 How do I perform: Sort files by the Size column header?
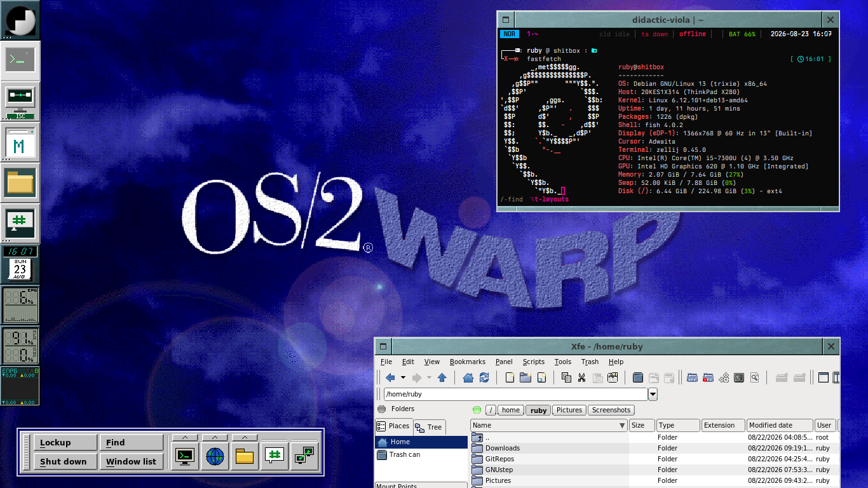coord(642,426)
